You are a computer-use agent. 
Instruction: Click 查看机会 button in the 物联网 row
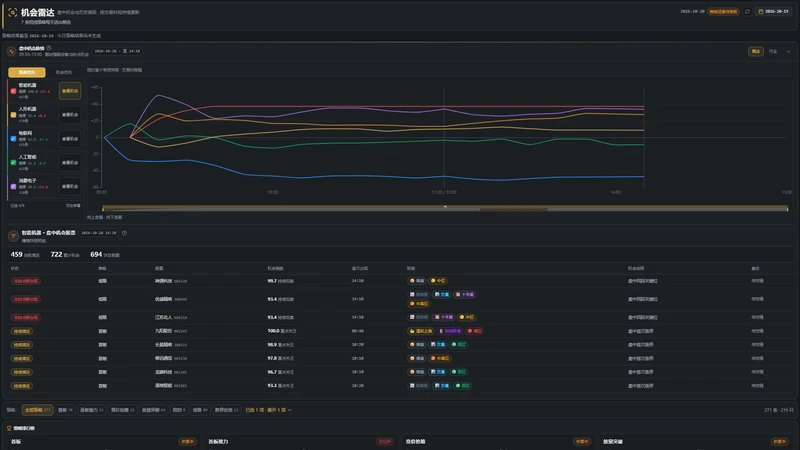(x=70, y=139)
